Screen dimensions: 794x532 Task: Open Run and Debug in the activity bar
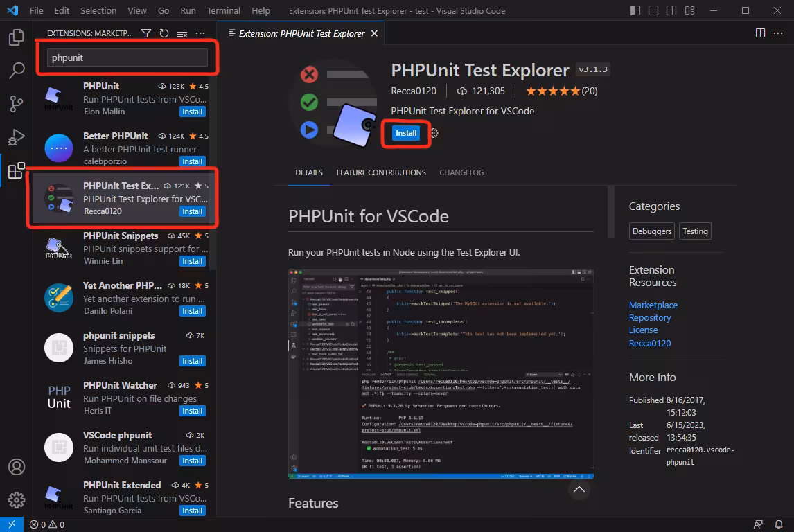[x=16, y=137]
